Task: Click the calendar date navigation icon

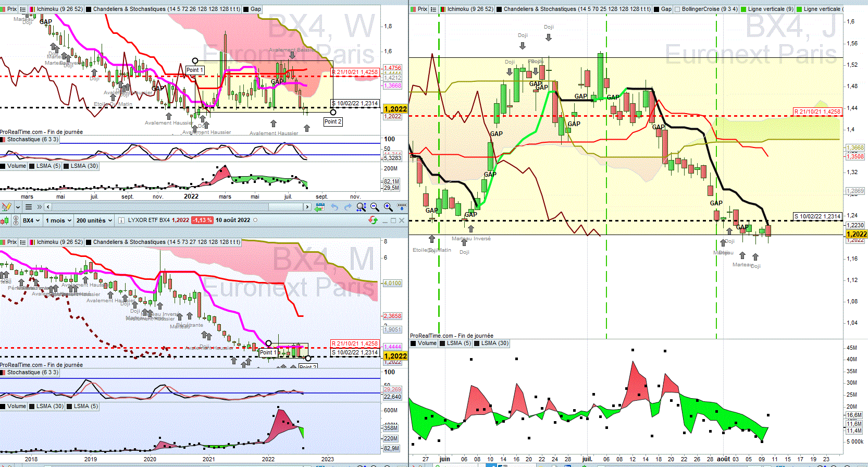Action: click(x=320, y=207)
